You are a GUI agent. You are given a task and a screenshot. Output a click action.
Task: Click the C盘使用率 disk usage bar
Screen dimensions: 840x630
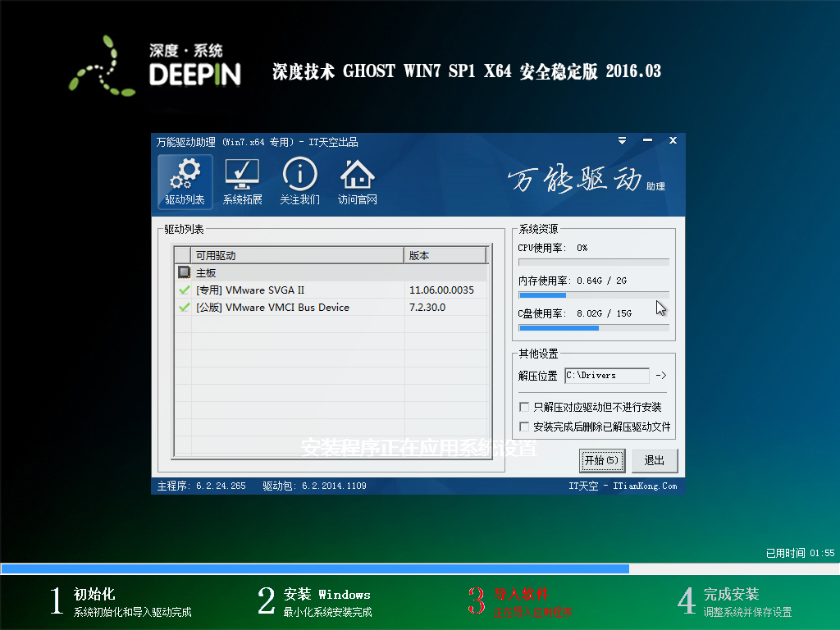click(594, 328)
